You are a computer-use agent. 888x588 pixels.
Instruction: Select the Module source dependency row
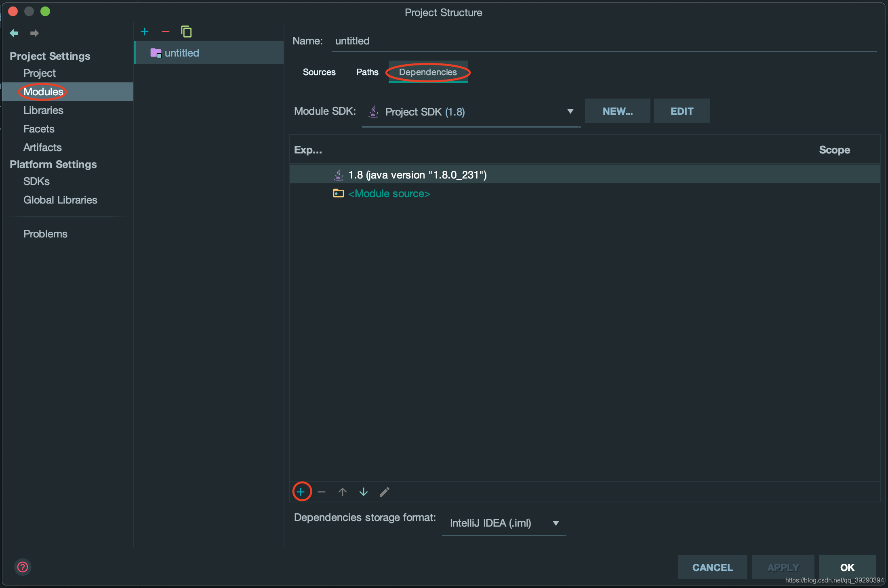tap(389, 193)
